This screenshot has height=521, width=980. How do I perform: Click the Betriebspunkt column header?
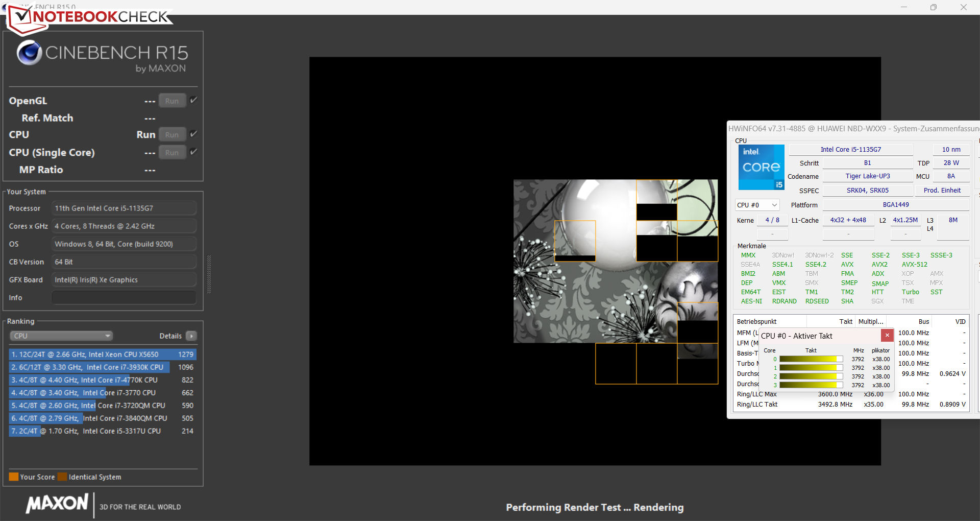tap(756, 321)
